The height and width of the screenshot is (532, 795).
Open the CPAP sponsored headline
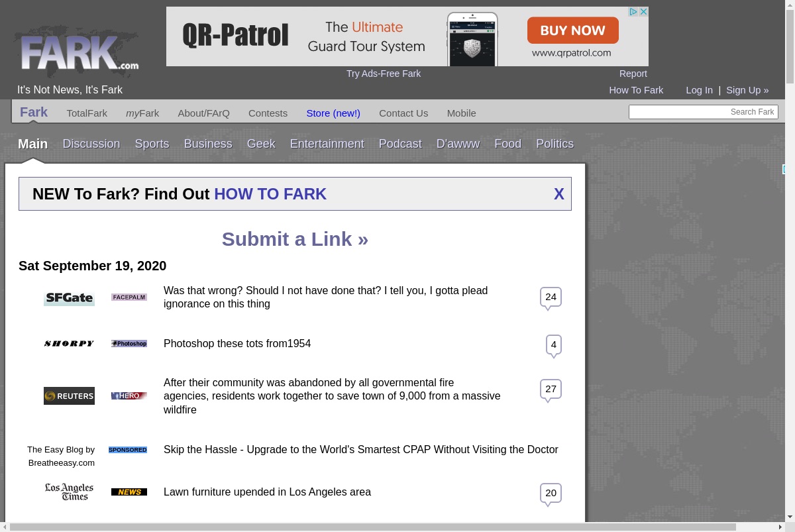click(x=361, y=450)
